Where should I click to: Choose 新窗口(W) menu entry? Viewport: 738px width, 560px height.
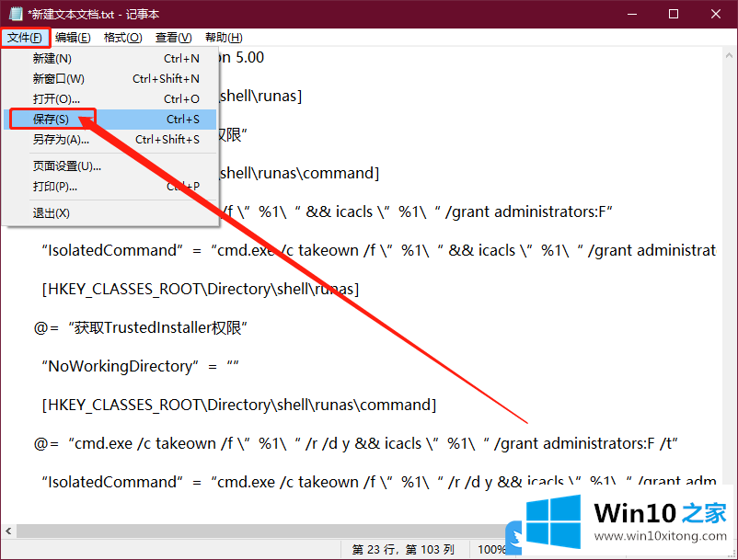tap(110, 79)
